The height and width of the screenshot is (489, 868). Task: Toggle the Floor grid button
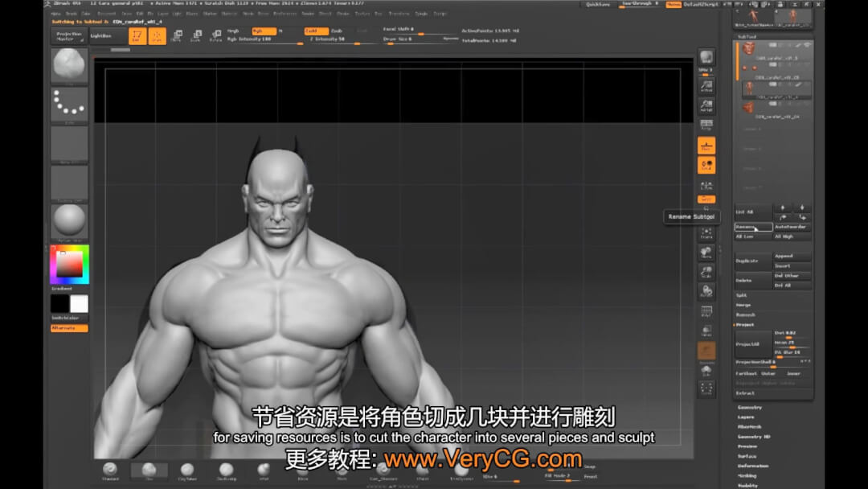pyautogui.click(x=706, y=145)
